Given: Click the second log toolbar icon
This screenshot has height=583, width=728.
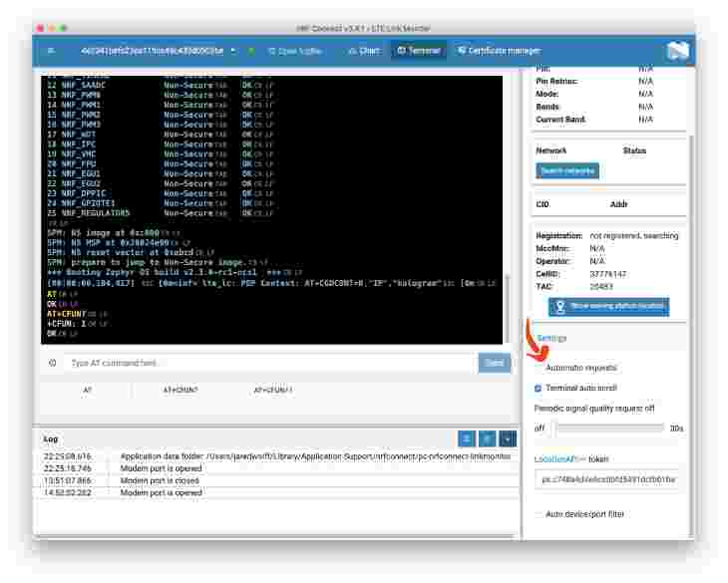Looking at the screenshot, I should [x=487, y=438].
